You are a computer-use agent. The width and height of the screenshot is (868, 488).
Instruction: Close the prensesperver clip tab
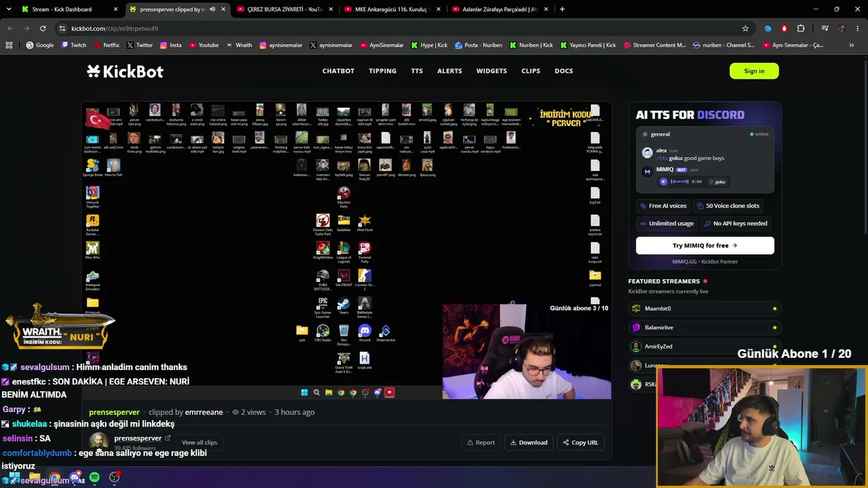223,9
